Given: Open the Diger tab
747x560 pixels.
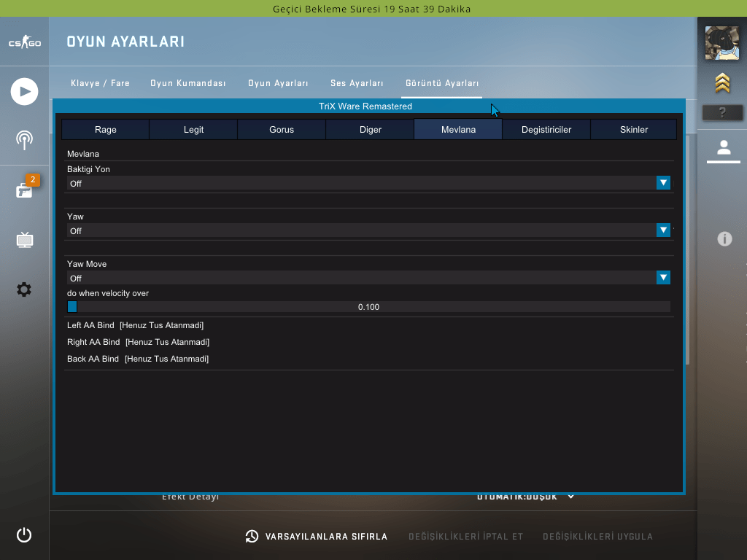Looking at the screenshot, I should click(370, 130).
